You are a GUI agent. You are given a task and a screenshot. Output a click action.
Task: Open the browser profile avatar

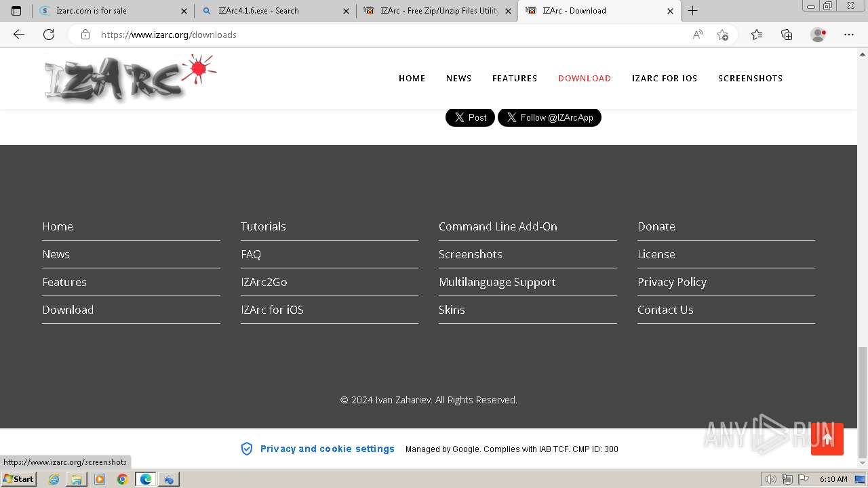818,35
